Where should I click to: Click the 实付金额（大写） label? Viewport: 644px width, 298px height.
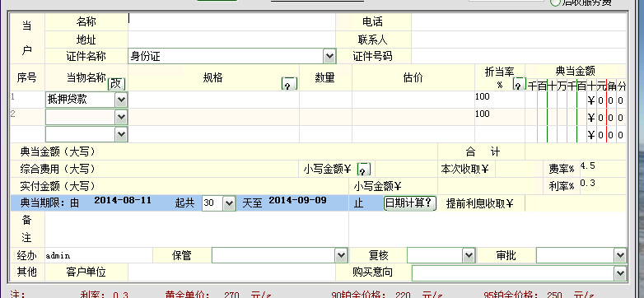click(58, 186)
